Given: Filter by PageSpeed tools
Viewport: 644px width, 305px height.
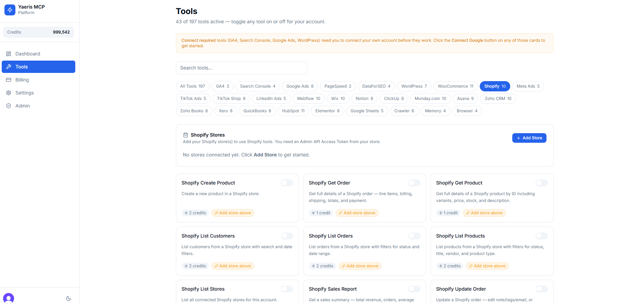Looking at the screenshot, I should [x=338, y=86].
